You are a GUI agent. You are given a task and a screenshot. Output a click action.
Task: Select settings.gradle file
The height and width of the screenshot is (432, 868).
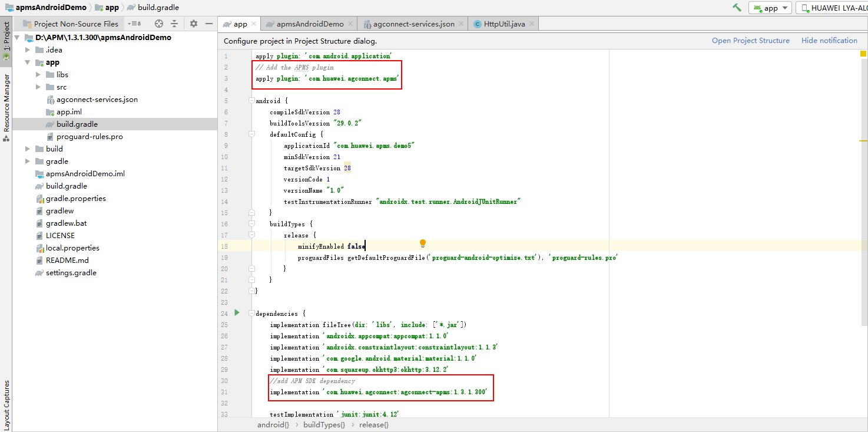[71, 273]
